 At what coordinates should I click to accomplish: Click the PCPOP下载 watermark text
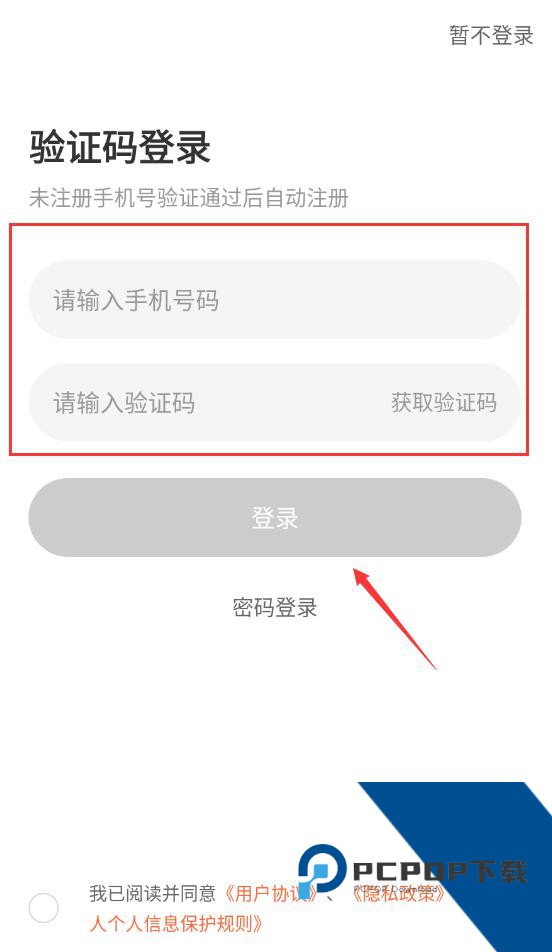(440, 872)
